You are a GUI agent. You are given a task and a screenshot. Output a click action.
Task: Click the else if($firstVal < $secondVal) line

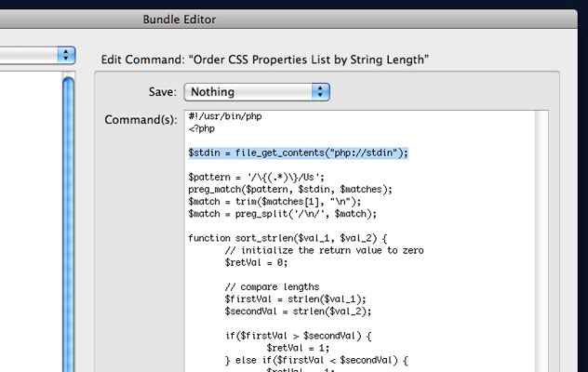[x=316, y=358]
